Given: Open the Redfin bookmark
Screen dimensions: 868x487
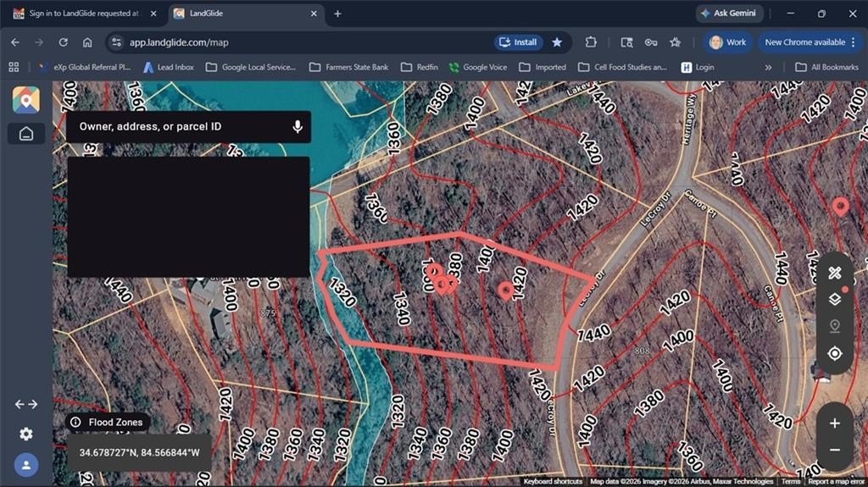Looking at the screenshot, I should pos(419,67).
